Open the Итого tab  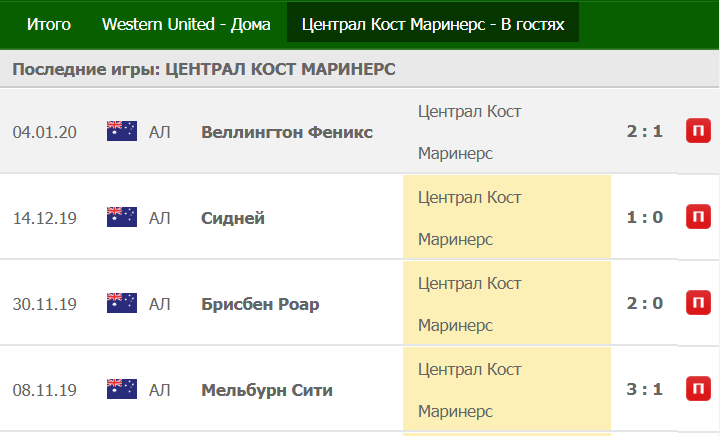(x=49, y=24)
